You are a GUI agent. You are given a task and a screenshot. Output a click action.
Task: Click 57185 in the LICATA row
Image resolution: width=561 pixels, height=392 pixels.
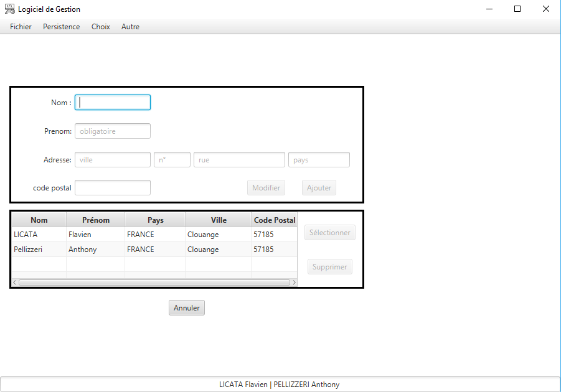click(x=275, y=235)
